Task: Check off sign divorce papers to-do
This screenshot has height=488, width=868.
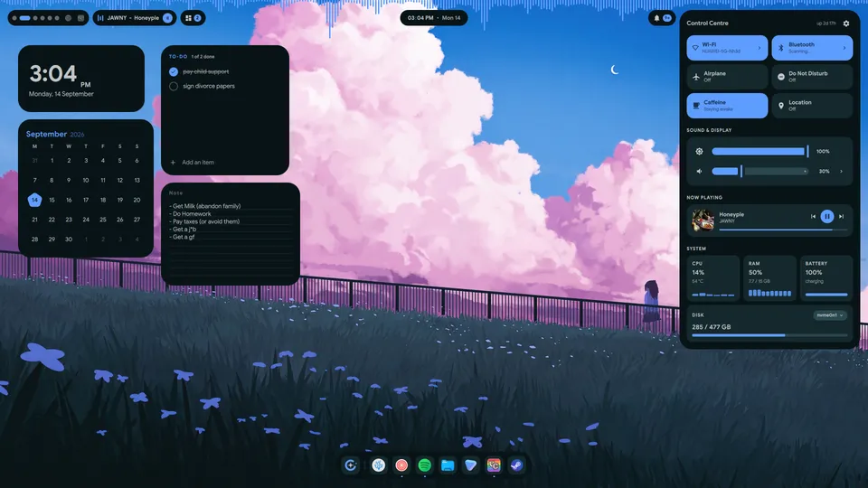Action: pyautogui.click(x=174, y=87)
